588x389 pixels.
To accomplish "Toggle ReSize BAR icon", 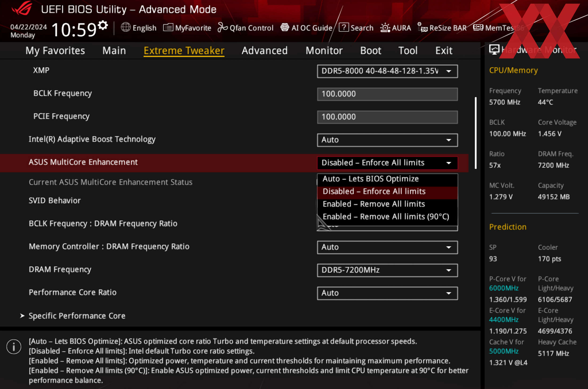I will [x=422, y=28].
